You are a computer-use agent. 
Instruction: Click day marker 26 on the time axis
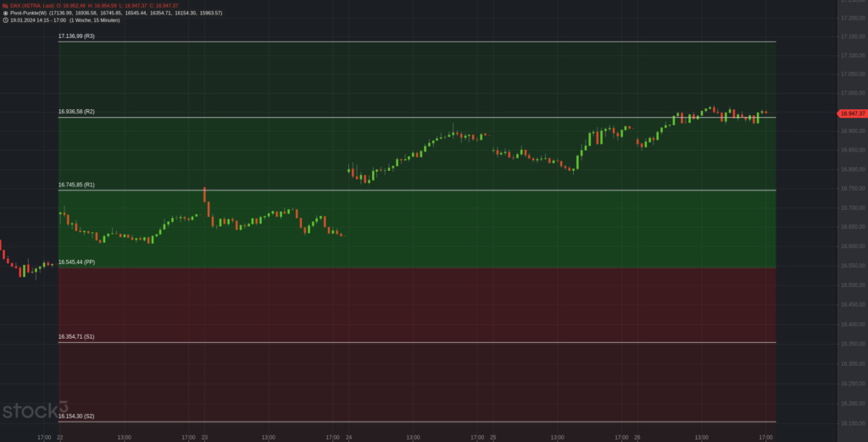pyautogui.click(x=637, y=438)
